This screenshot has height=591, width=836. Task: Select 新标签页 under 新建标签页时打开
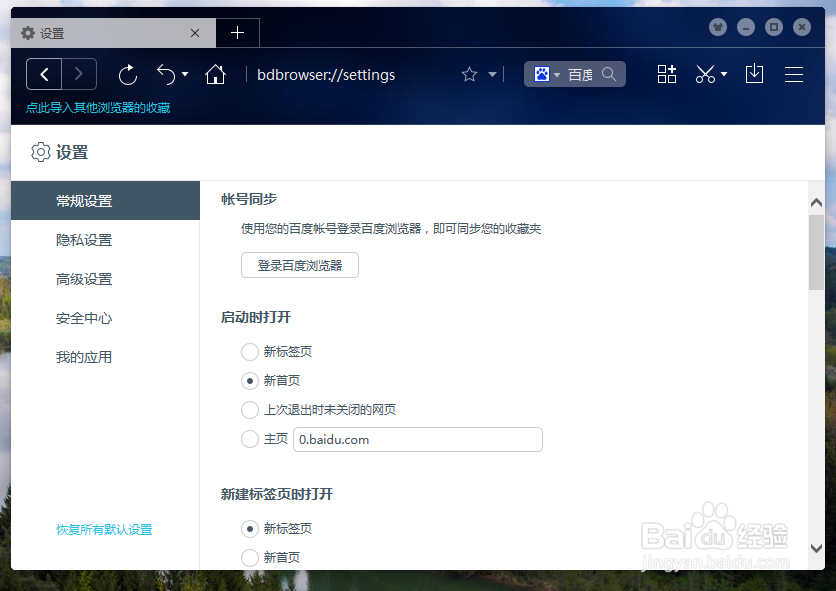tap(250, 529)
